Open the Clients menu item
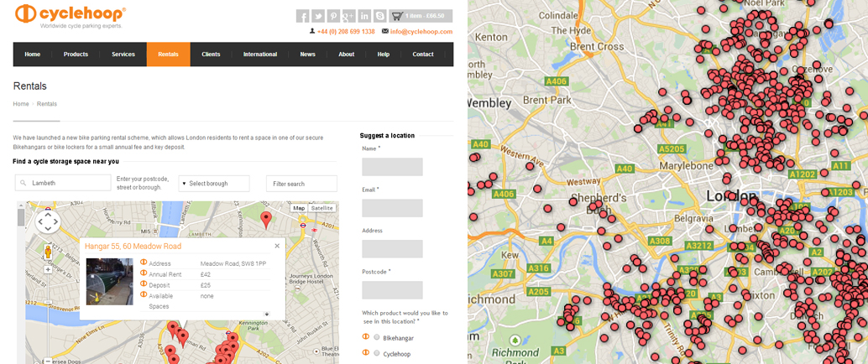868x364 pixels. [211, 55]
